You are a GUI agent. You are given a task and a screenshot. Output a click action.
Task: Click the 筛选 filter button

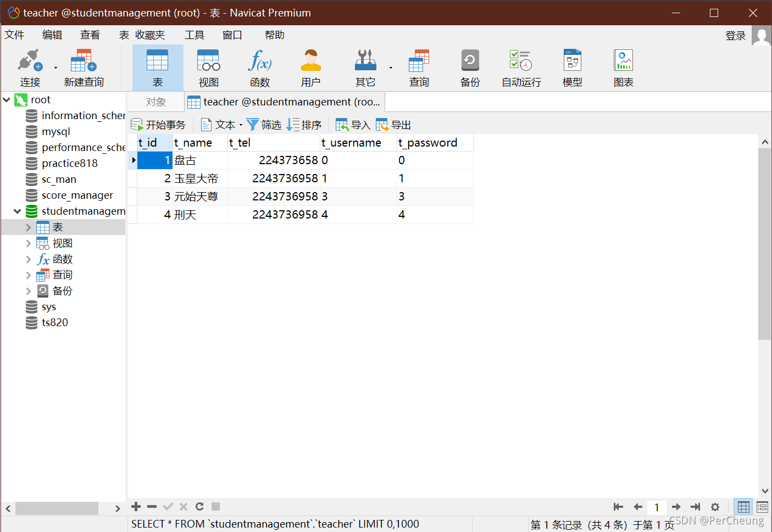click(x=264, y=125)
